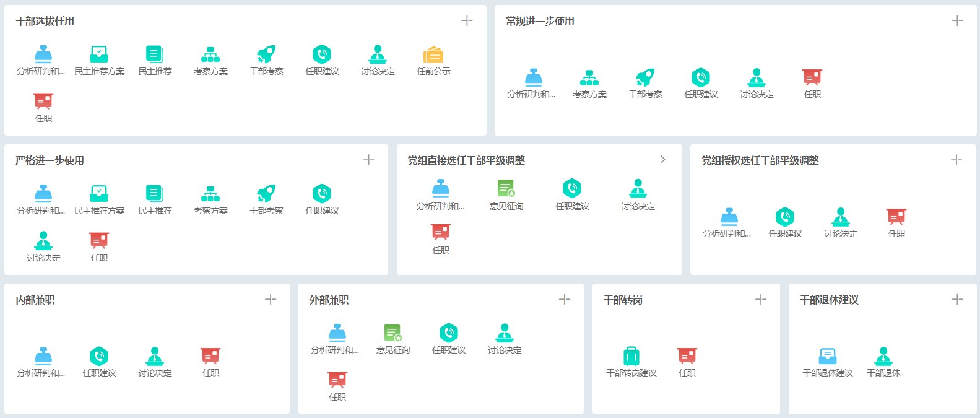Open 任职建议 icon in 常规进一步使用 panel
The image size is (980, 418).
click(701, 77)
